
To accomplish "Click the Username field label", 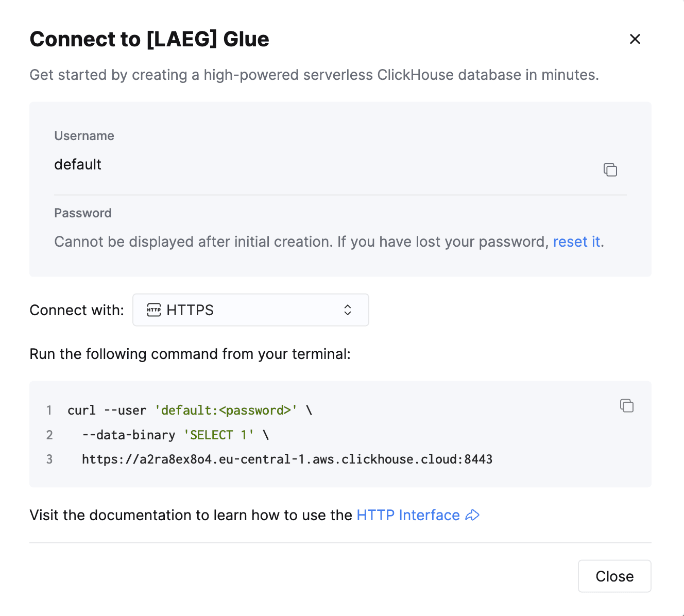I will [84, 135].
